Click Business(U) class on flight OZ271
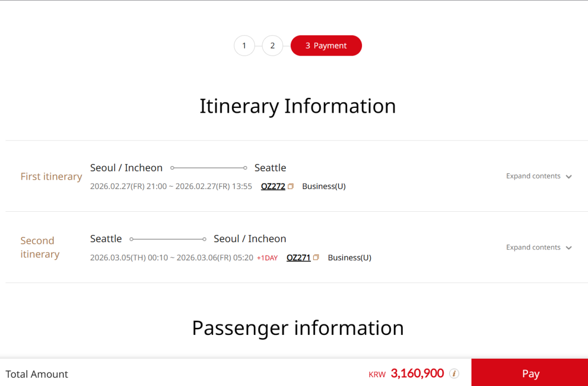The height and width of the screenshot is (386, 588). pos(350,258)
